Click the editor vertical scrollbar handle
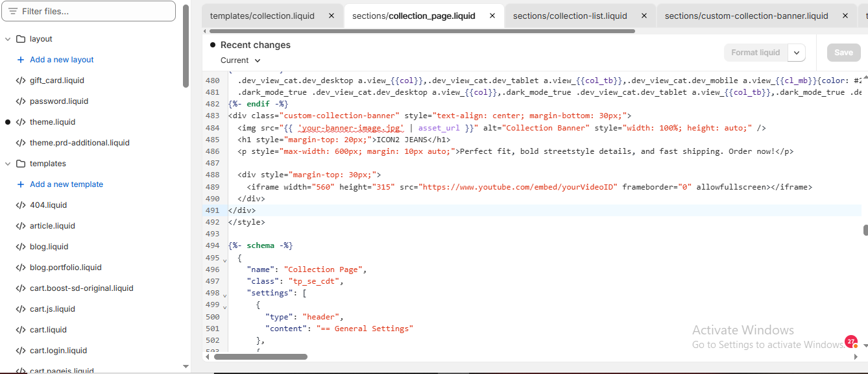The height and width of the screenshot is (374, 868). pyautogui.click(x=865, y=230)
